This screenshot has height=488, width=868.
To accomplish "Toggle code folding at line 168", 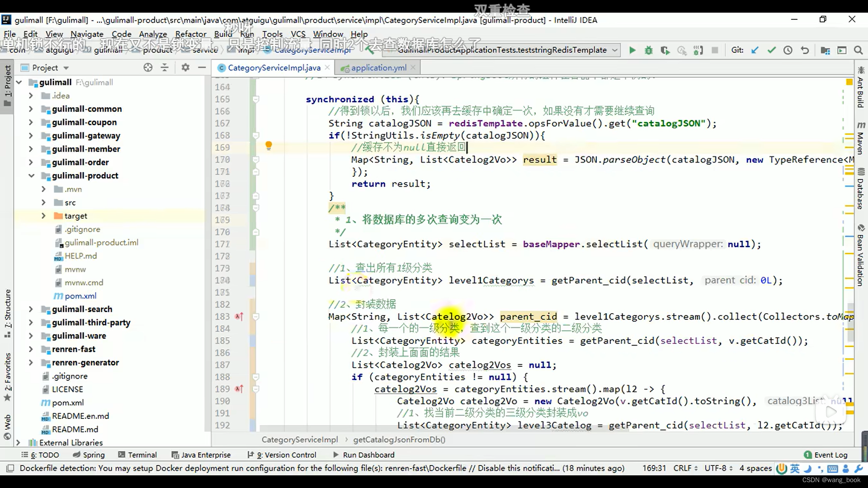I will 256,135.
